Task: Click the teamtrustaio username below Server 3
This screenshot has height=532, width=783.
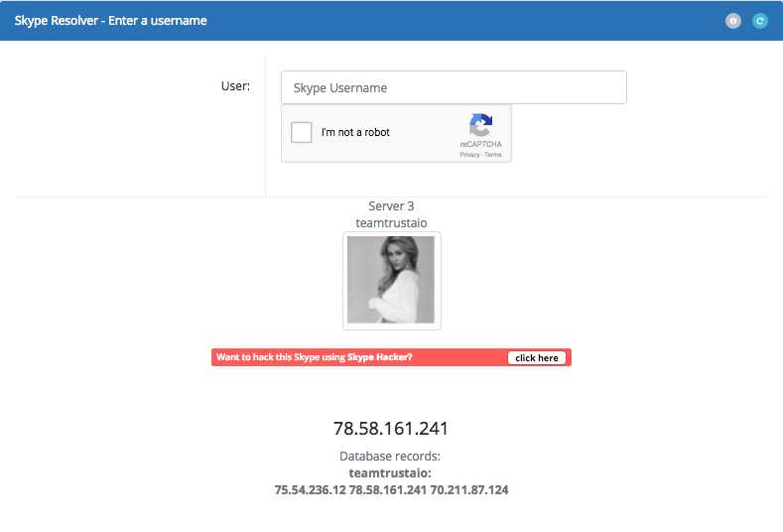Action: coord(391,222)
